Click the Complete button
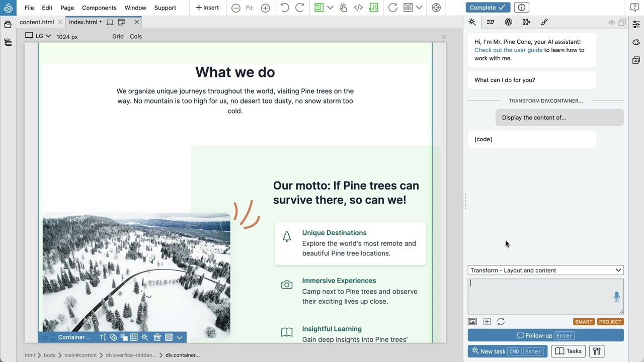This screenshot has width=644, height=362. [488, 8]
